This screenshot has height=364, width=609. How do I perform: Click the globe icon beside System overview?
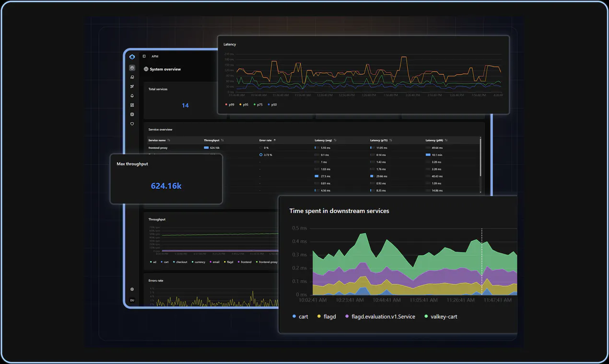pyautogui.click(x=146, y=69)
